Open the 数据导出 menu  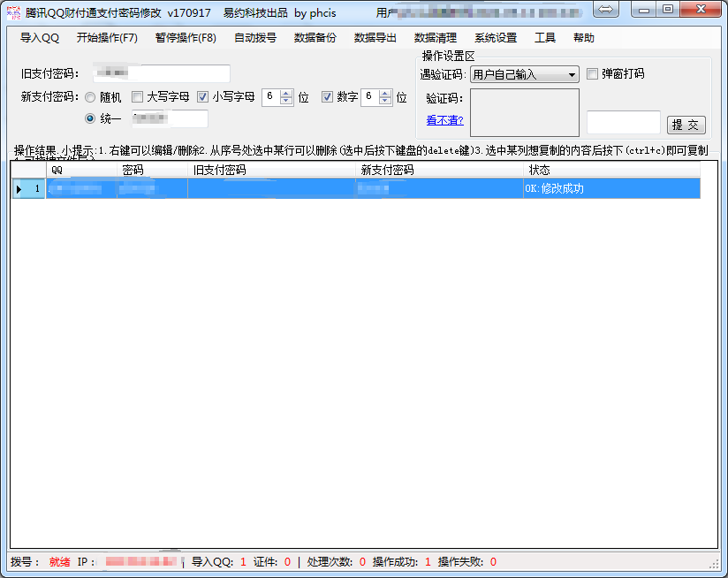click(x=375, y=38)
